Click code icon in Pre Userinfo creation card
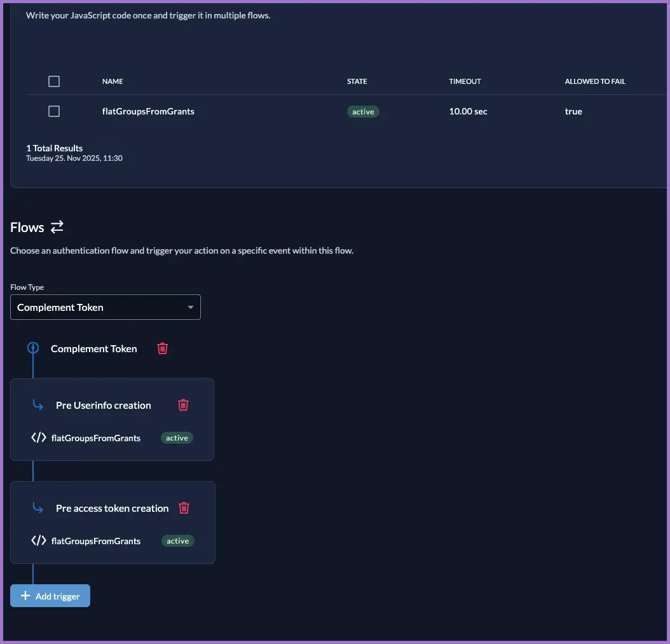Viewport: 670px width, 644px height. point(39,437)
